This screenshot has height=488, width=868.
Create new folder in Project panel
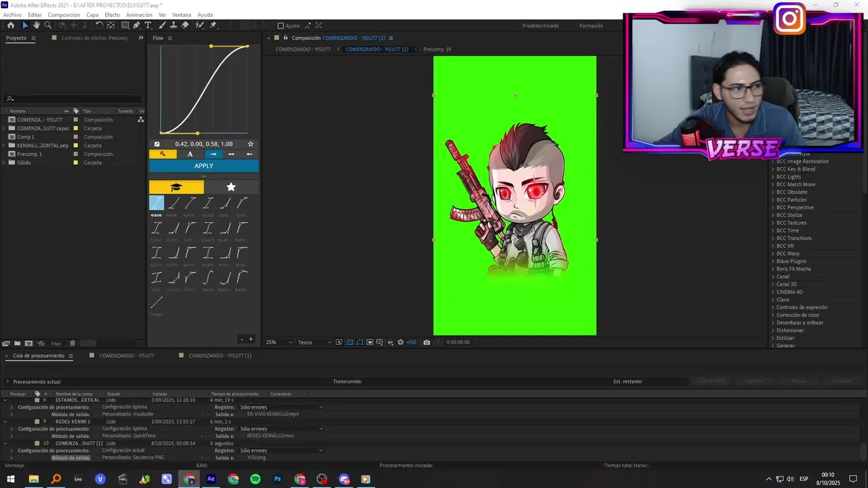[18, 344]
